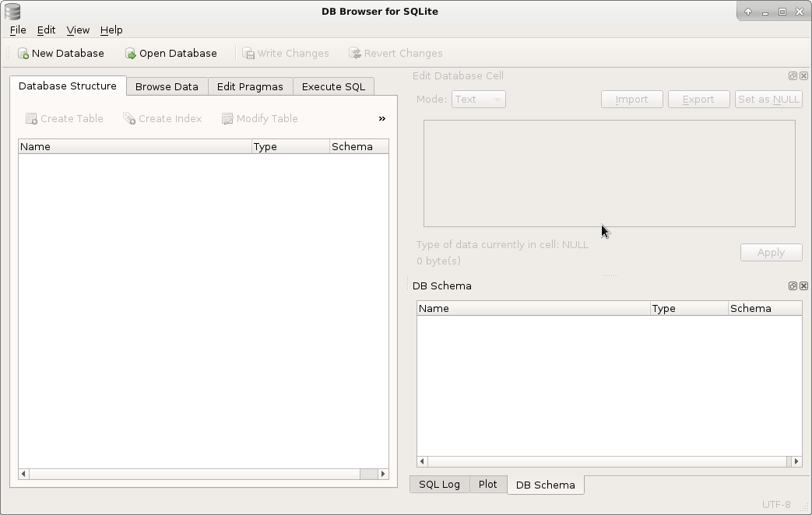Screen dimensions: 812x515
Task: Click the window keep-above arrow button
Action: 748,12
